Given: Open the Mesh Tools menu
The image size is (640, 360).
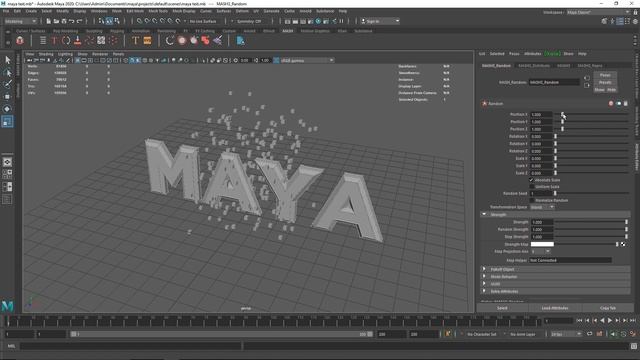Looking at the screenshot, I should [158, 11].
